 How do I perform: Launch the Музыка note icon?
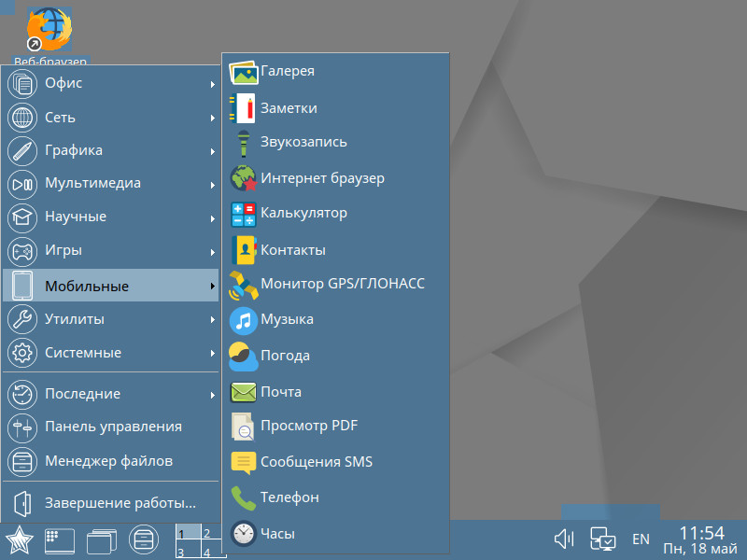click(244, 321)
